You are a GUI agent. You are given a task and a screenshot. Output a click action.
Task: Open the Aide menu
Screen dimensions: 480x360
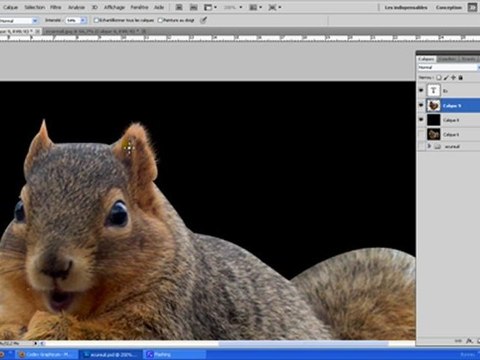point(159,7)
